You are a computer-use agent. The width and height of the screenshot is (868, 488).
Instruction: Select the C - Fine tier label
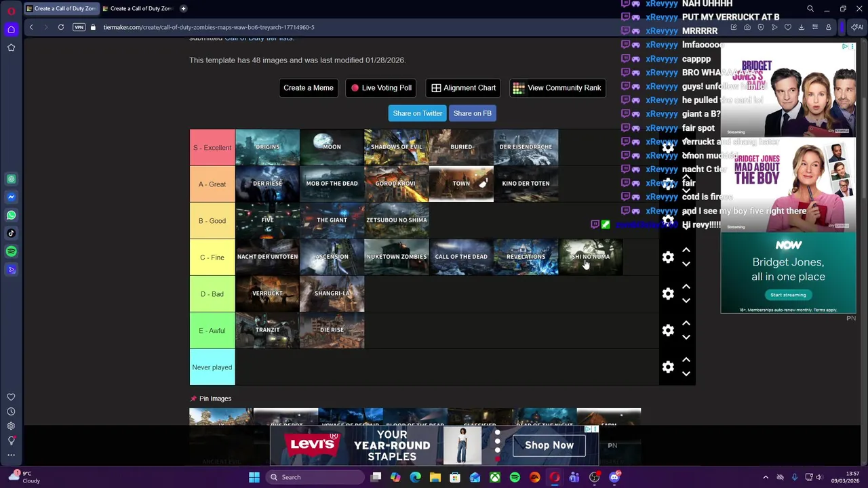[212, 258]
